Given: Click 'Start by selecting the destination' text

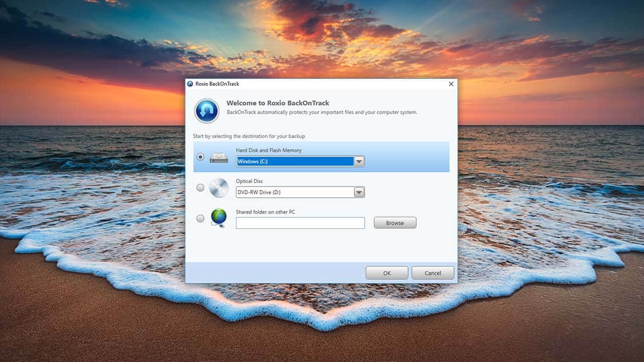Looking at the screenshot, I should click(x=249, y=136).
